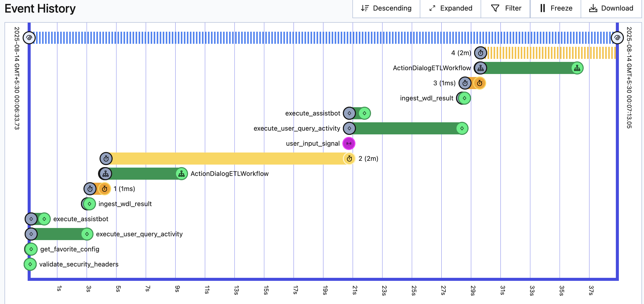Click the yellow 2 (2m) timer bar
The height and width of the screenshot is (304, 644).
(226, 159)
